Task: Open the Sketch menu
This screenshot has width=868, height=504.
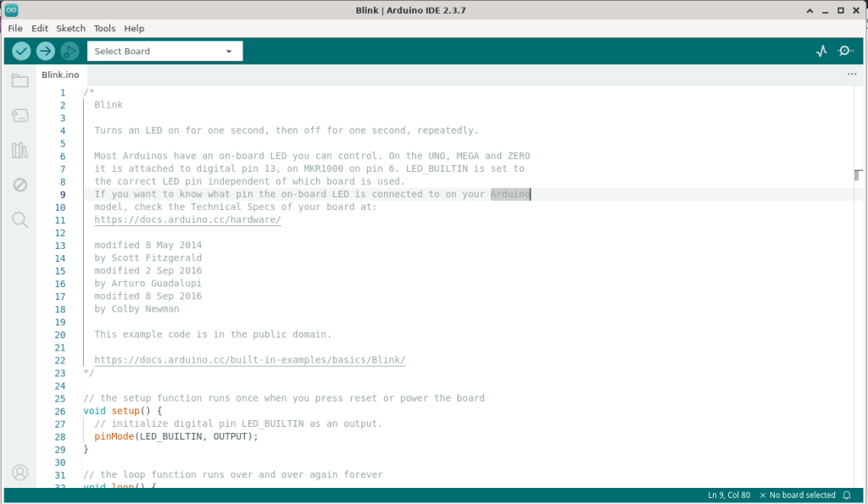Action: (x=71, y=28)
